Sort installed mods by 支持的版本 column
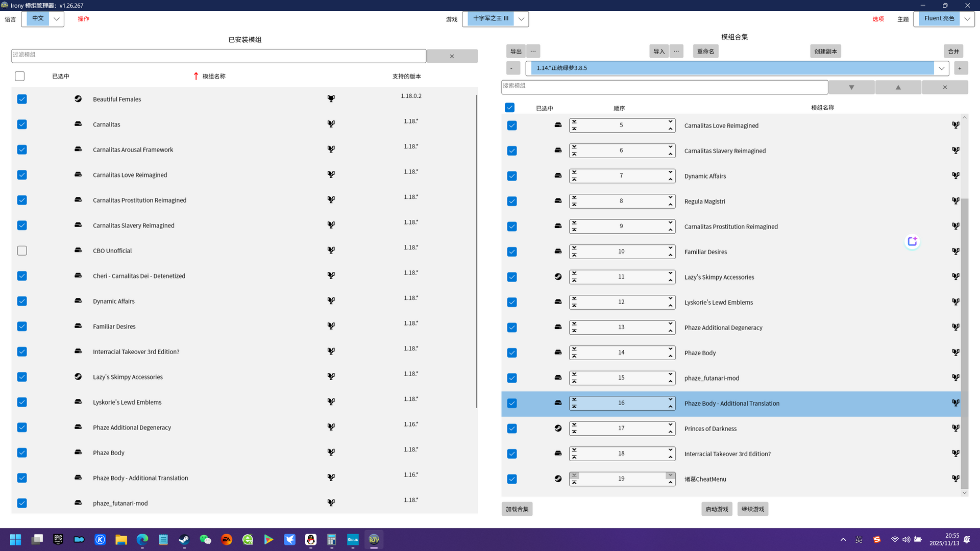980x551 pixels. [407, 76]
